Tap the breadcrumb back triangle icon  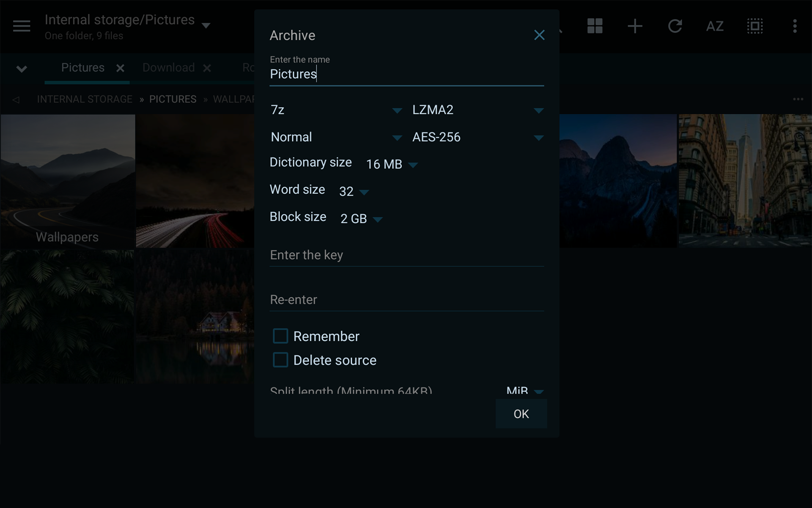pyautogui.click(x=16, y=100)
